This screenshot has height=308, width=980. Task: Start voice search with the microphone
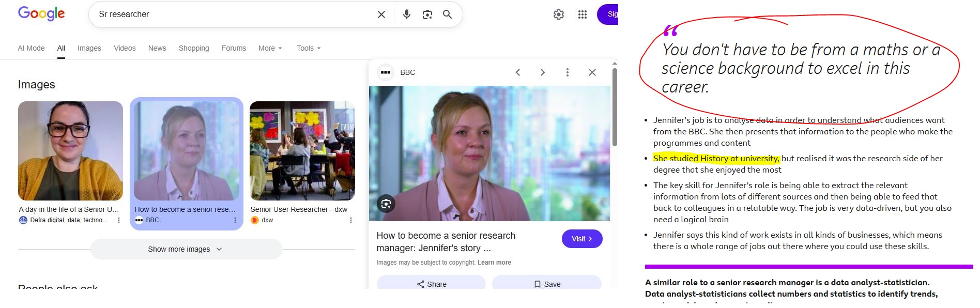click(x=407, y=14)
